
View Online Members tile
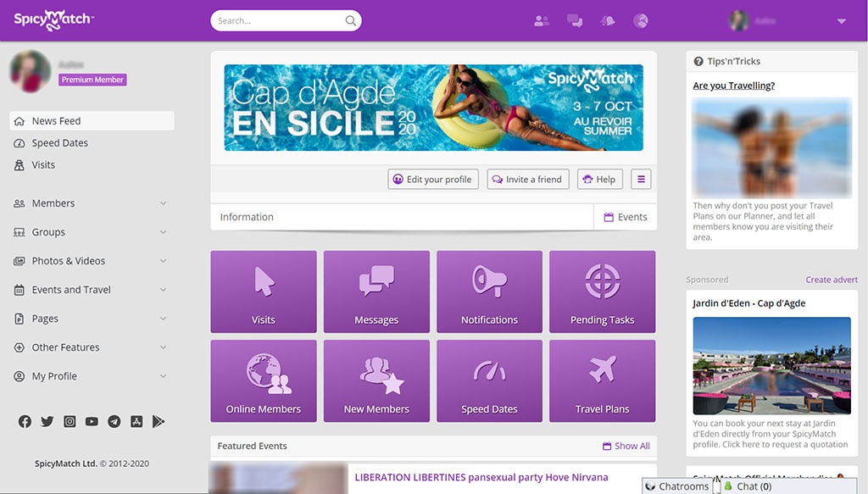tap(263, 380)
